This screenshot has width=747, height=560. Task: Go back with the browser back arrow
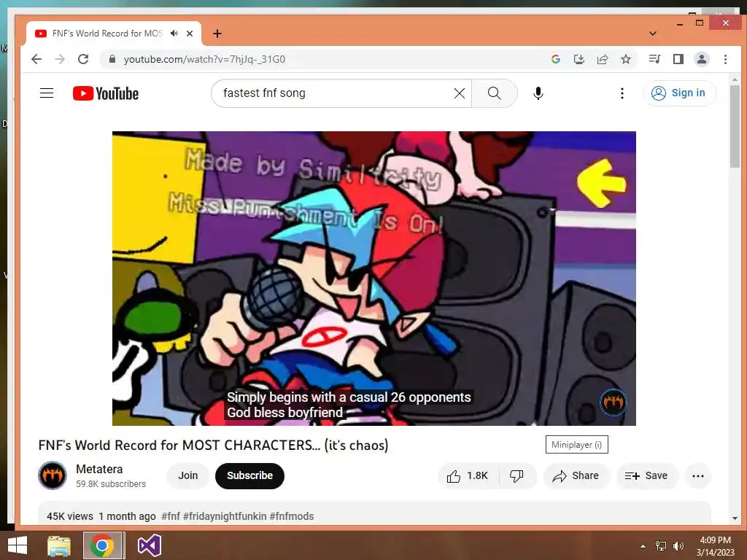[x=36, y=59]
